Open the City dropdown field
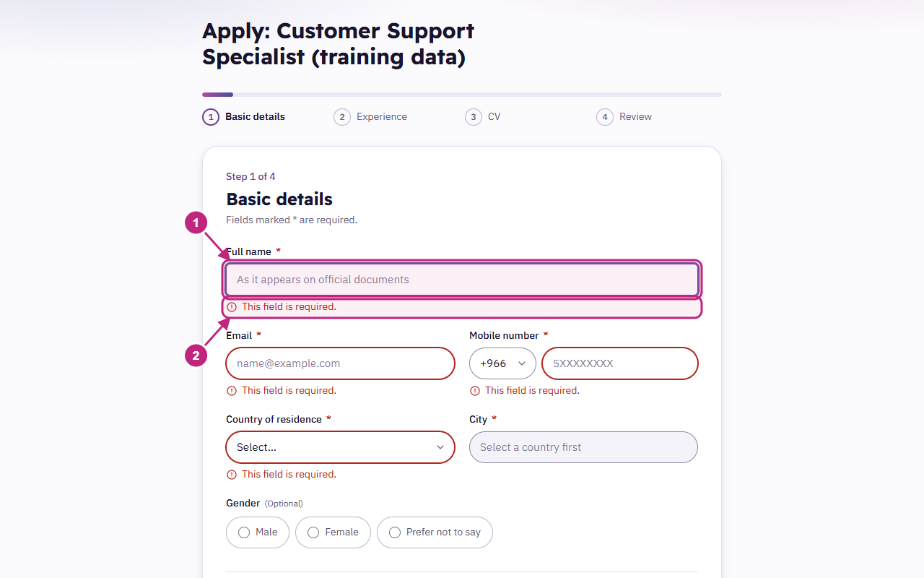 pyautogui.click(x=583, y=447)
